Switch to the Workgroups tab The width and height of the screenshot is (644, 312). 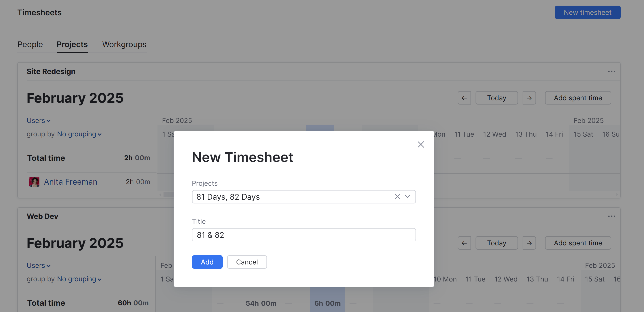[124, 45]
